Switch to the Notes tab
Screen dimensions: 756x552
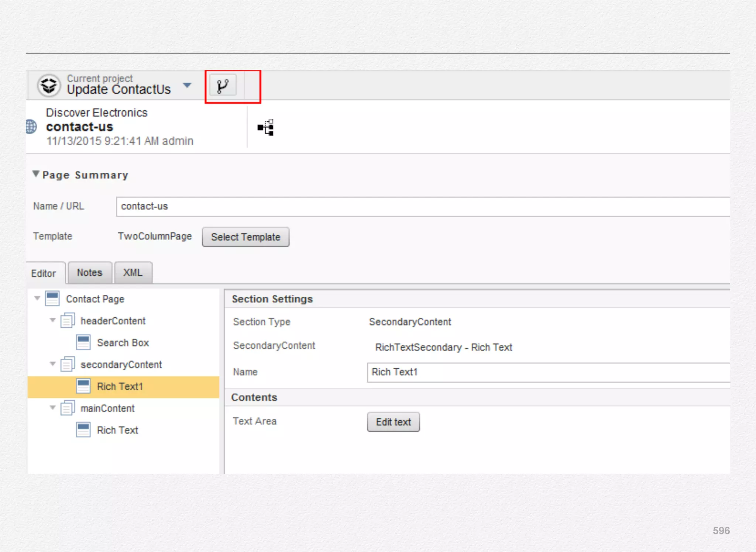[89, 273]
